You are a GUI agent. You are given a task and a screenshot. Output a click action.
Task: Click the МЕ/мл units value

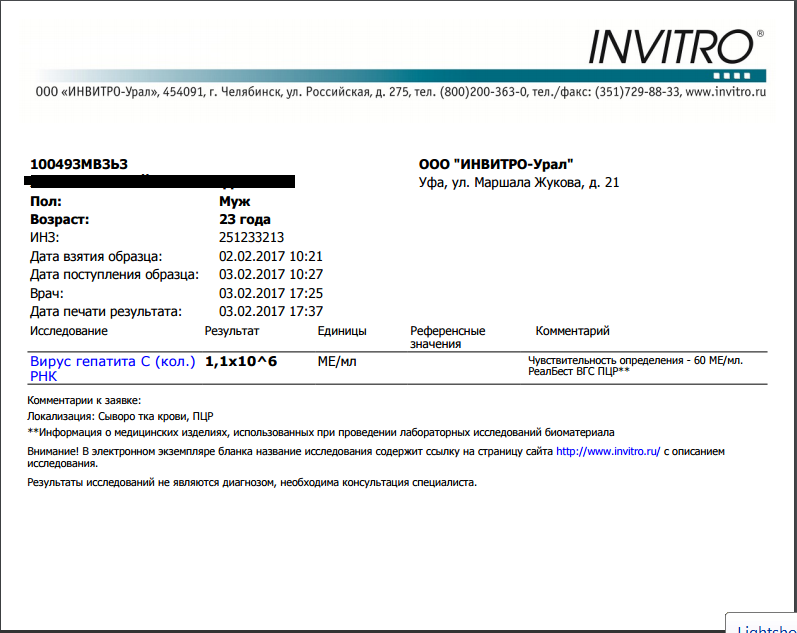[x=336, y=361]
